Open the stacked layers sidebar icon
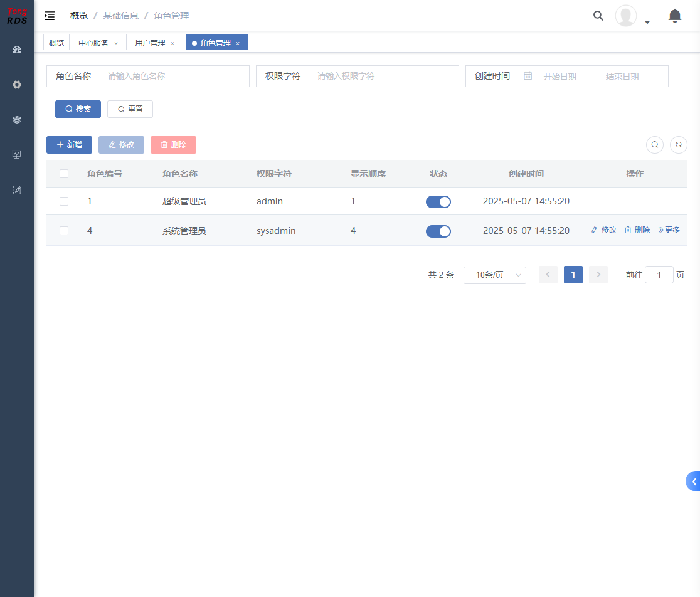This screenshot has width=700, height=597. pyautogui.click(x=17, y=120)
